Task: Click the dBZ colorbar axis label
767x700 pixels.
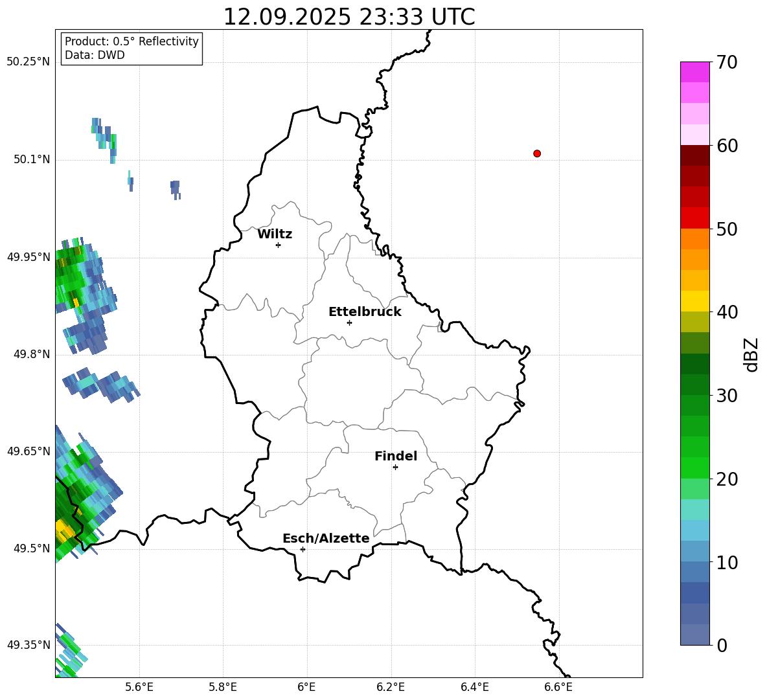Action: point(750,354)
